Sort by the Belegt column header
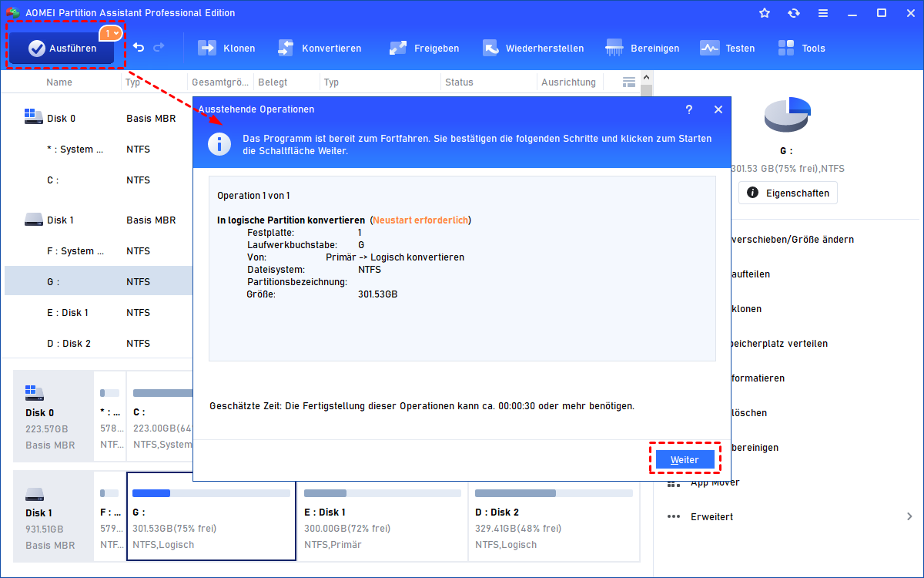924x578 pixels. coord(273,82)
